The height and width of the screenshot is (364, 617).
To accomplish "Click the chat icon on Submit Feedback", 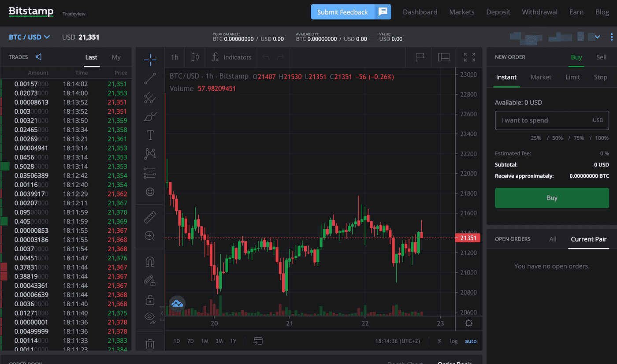I will tap(383, 12).
